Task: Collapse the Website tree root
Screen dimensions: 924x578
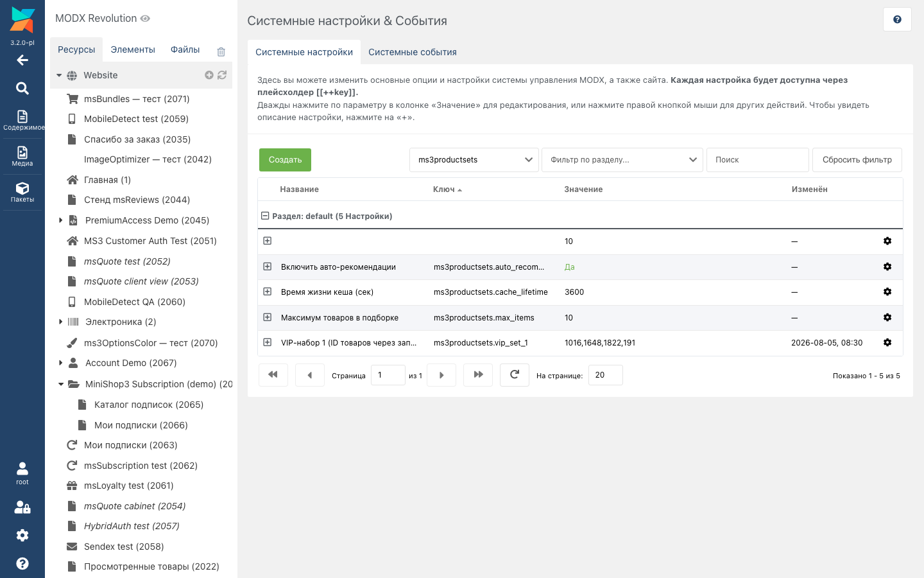Action: 59,75
